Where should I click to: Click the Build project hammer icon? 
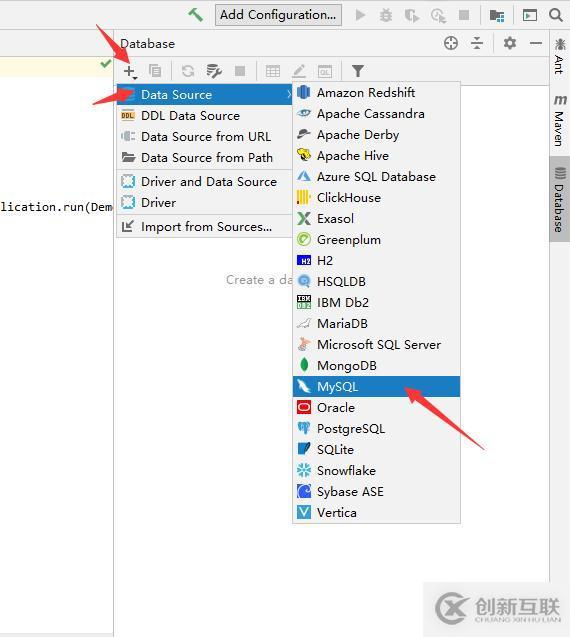coord(195,15)
